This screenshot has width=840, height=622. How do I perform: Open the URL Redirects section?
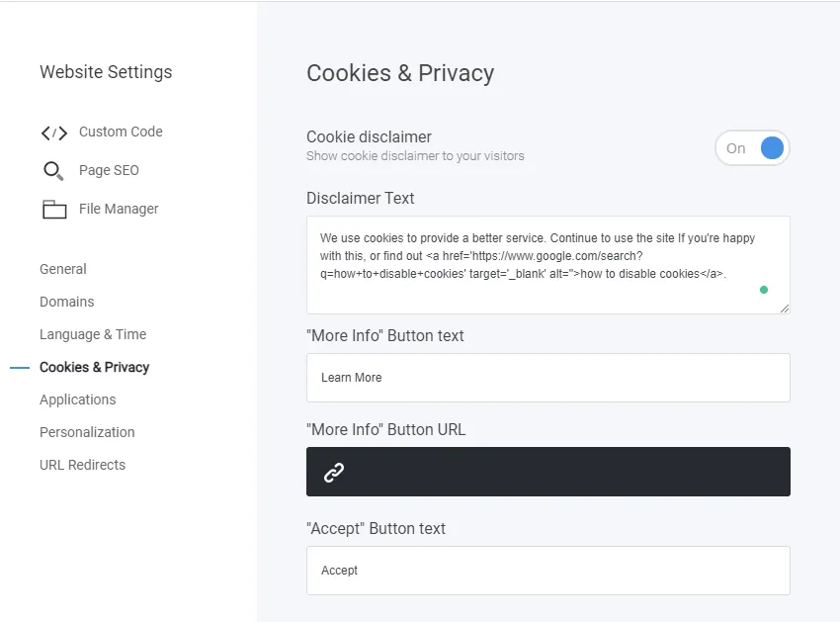[82, 465]
